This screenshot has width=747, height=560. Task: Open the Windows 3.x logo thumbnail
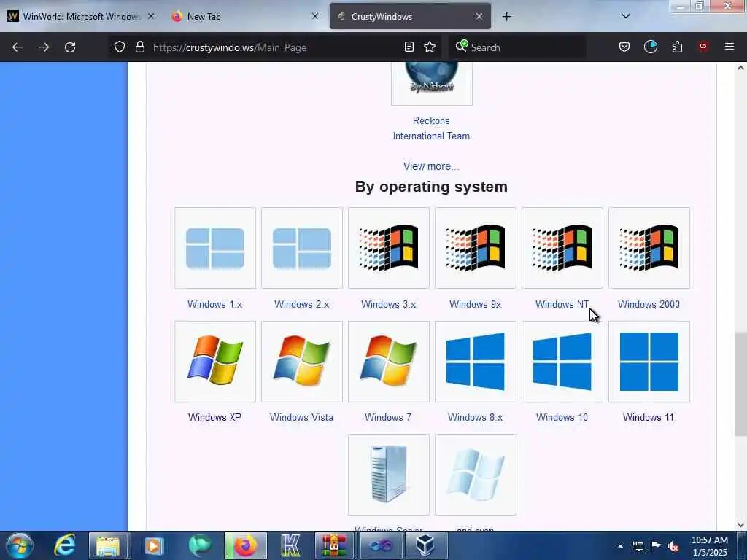[x=388, y=248]
